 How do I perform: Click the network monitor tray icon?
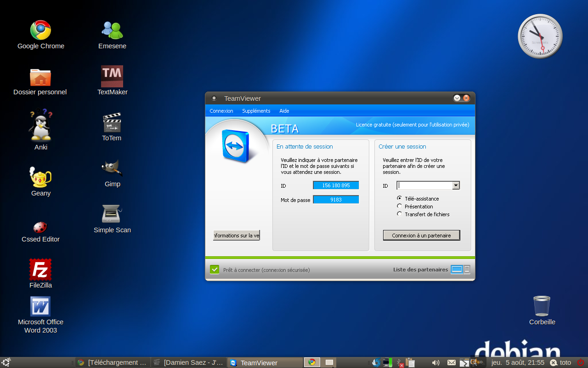tap(387, 362)
